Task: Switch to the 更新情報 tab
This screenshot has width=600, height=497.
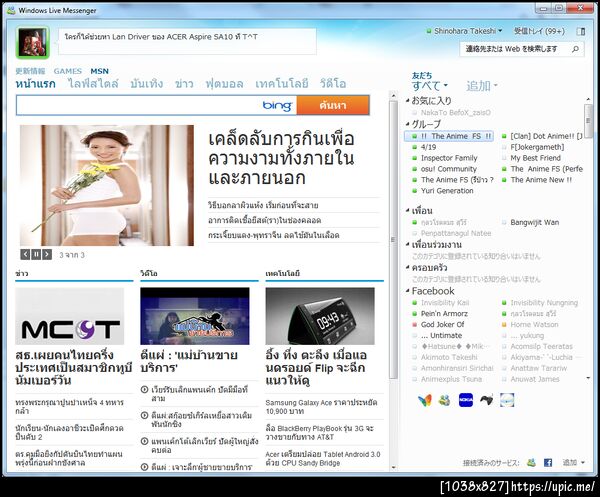Action: click(30, 71)
